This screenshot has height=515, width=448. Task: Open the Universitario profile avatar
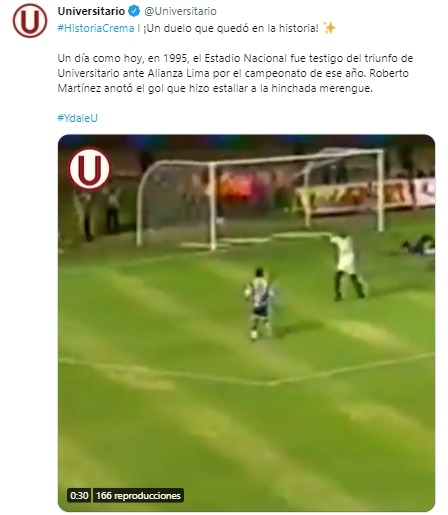point(30,21)
